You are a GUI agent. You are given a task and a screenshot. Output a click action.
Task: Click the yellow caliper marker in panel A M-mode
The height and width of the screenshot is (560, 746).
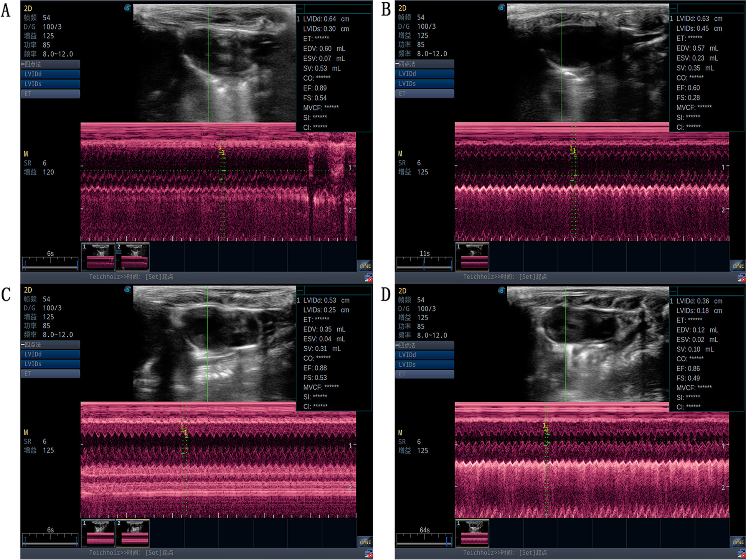[x=221, y=150]
